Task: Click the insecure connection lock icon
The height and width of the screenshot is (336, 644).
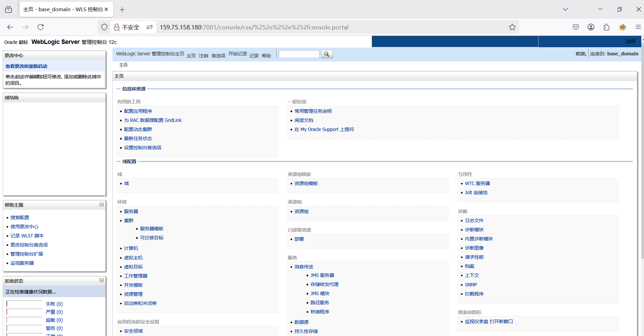Action: [117, 27]
